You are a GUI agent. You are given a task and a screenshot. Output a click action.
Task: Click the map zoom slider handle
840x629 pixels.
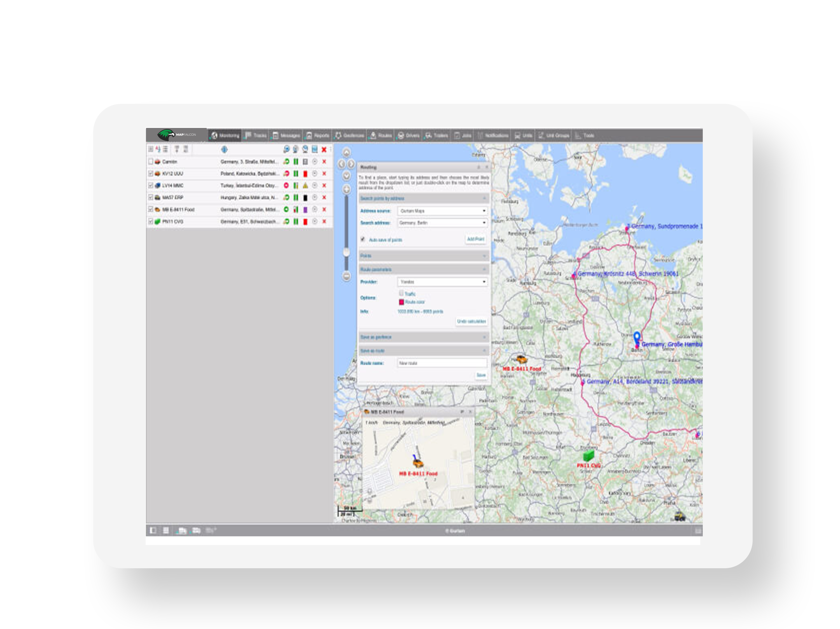pos(346,252)
